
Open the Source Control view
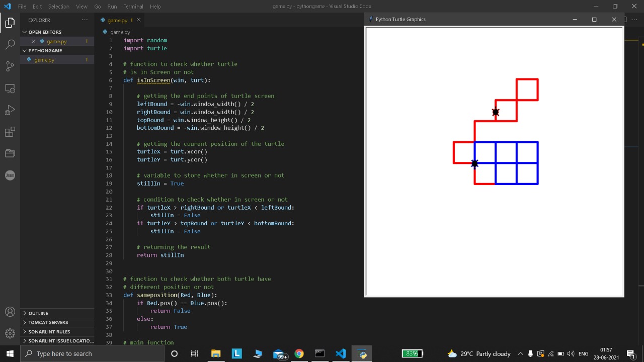click(10, 66)
